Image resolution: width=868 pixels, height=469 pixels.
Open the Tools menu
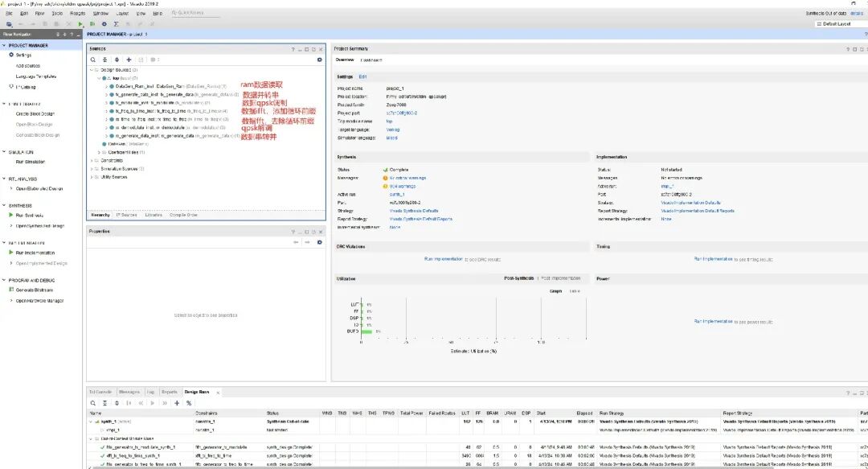(x=57, y=14)
